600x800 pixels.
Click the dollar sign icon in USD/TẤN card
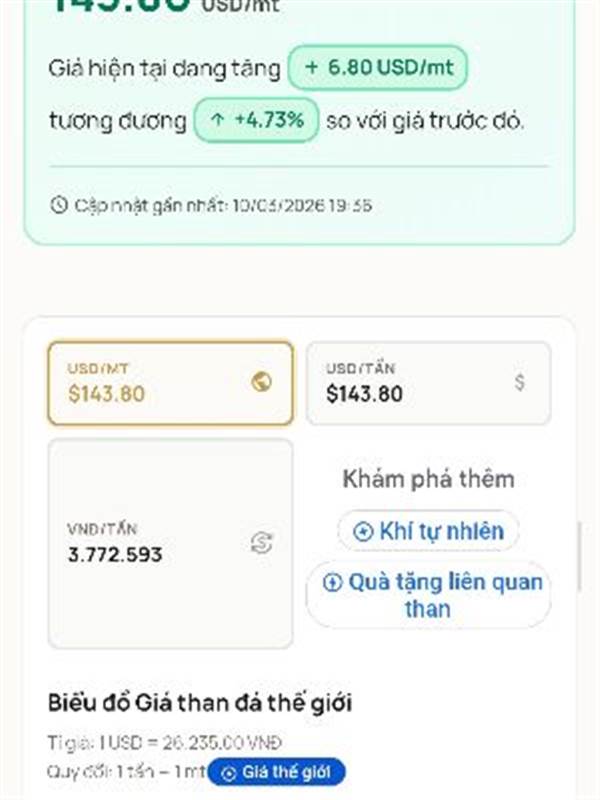519,382
